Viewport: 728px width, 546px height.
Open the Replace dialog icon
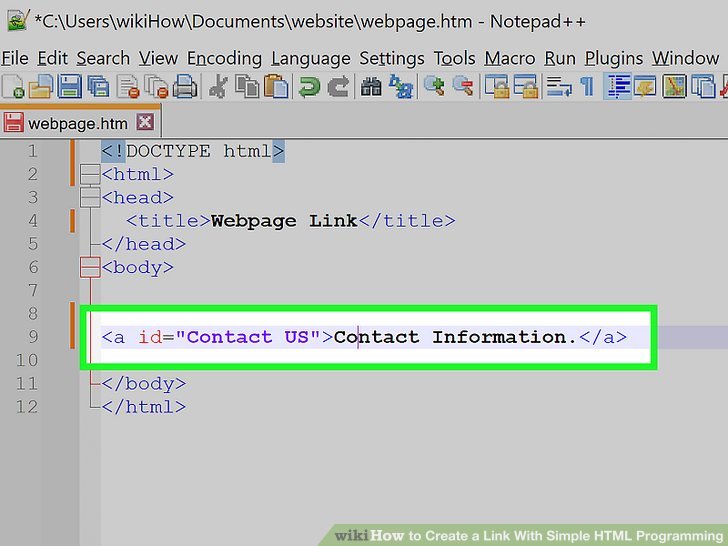pyautogui.click(x=401, y=87)
